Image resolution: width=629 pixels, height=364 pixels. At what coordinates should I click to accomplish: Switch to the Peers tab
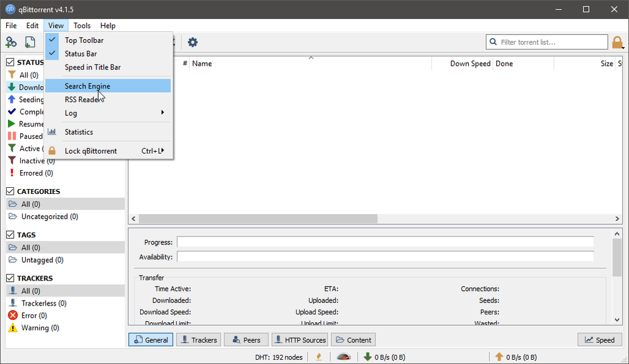tap(246, 339)
